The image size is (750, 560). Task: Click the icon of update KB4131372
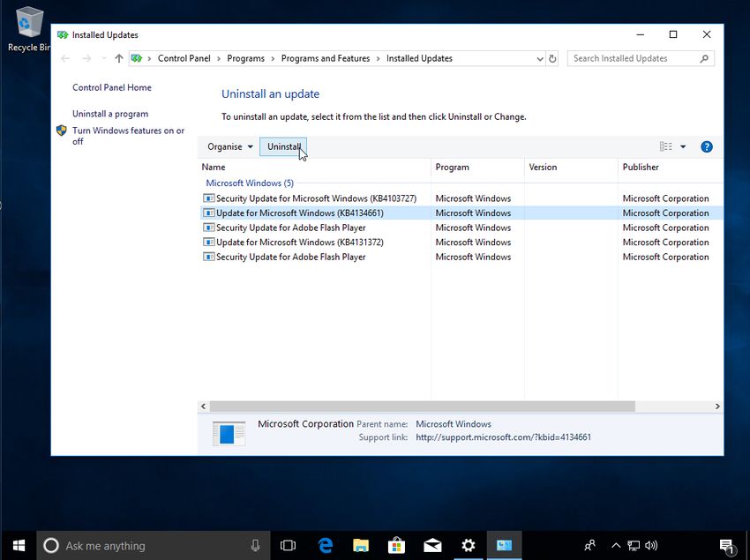208,242
